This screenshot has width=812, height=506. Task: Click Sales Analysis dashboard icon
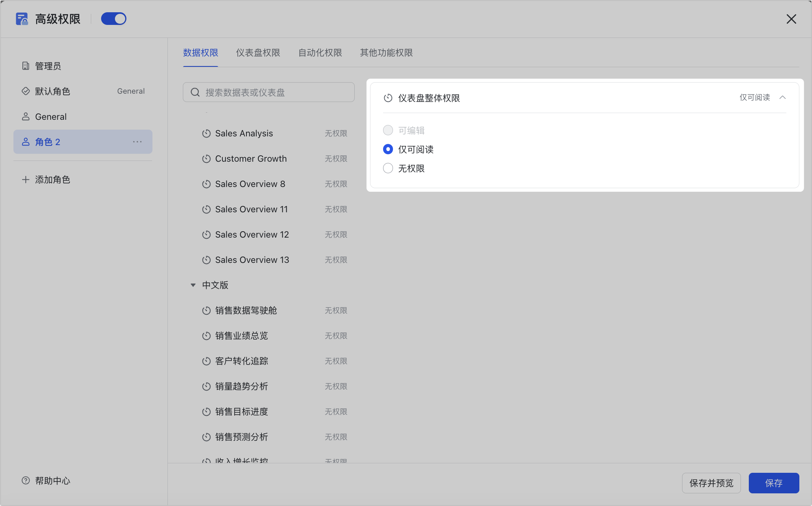(x=206, y=134)
